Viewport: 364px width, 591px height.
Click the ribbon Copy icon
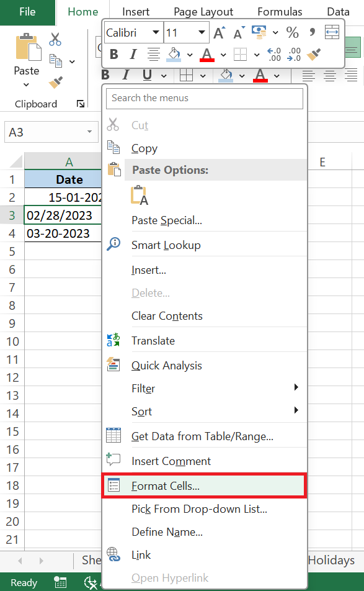pyautogui.click(x=56, y=61)
